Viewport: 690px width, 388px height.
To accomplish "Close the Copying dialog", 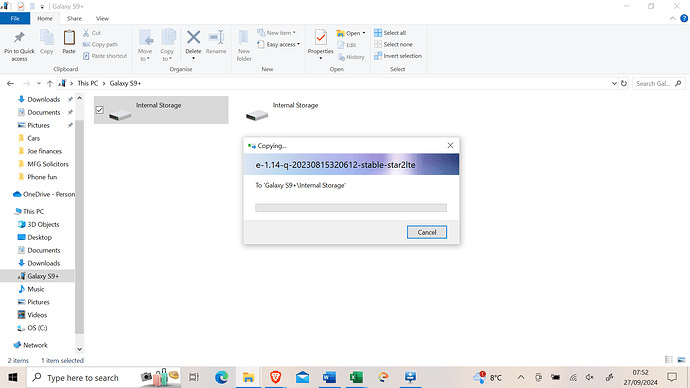I will [x=450, y=146].
